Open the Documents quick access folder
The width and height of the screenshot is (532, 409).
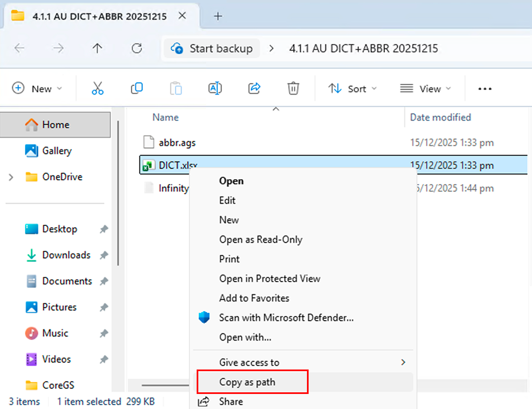(67, 281)
